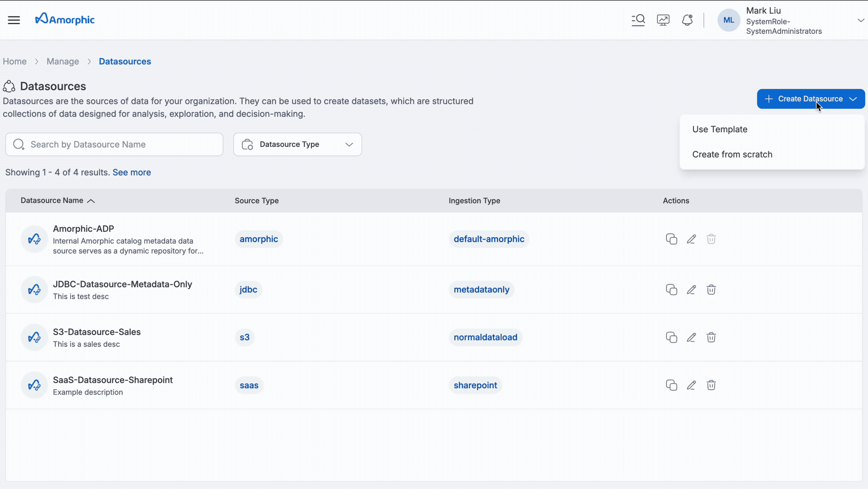This screenshot has width=868, height=489.
Task: Open the notifications bell
Action: (687, 20)
